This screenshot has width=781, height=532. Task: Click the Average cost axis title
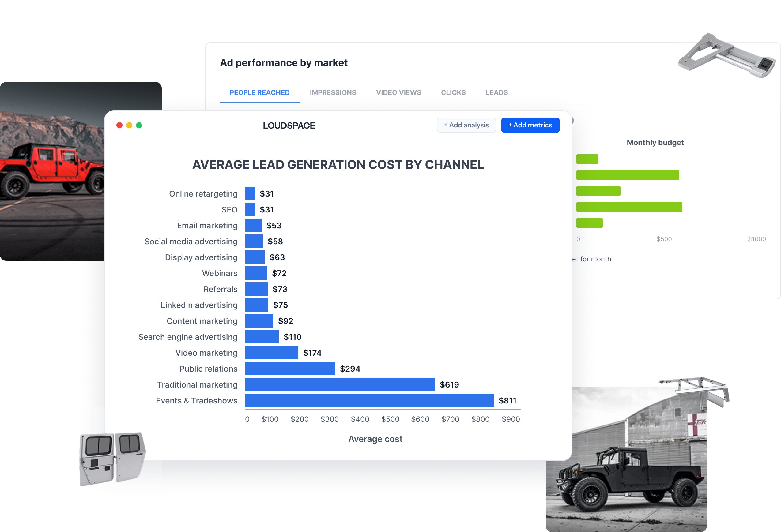pyautogui.click(x=375, y=439)
